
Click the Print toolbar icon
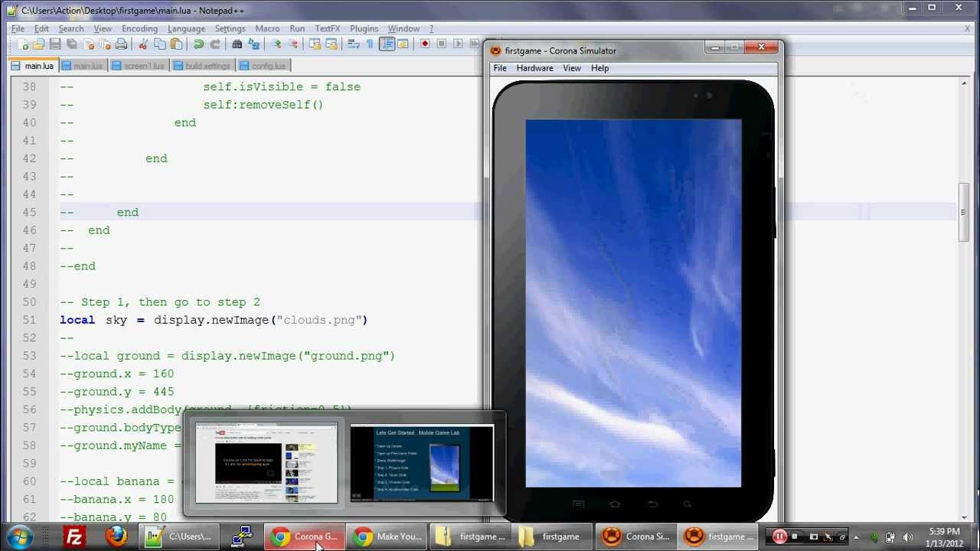pyautogui.click(x=121, y=44)
